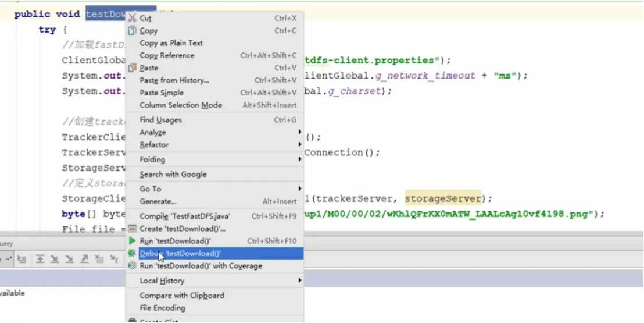Image resolution: width=644 pixels, height=323 pixels.
Task: Select Compile 'TestFastDFS.java'
Action: 215,216
